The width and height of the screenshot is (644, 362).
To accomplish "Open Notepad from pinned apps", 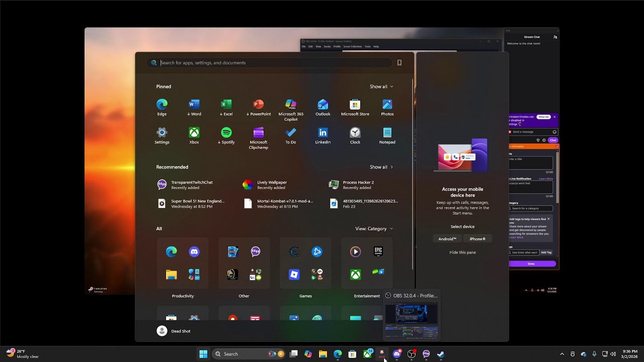I will 387,135.
